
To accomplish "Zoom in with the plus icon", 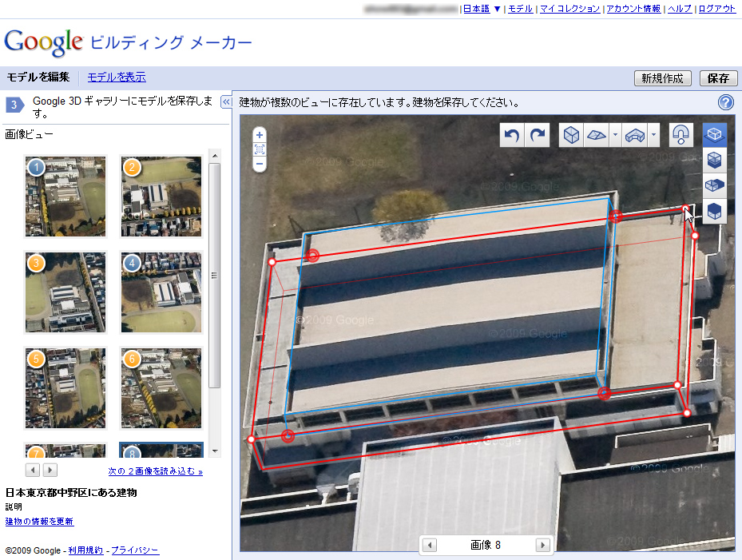I will click(259, 135).
